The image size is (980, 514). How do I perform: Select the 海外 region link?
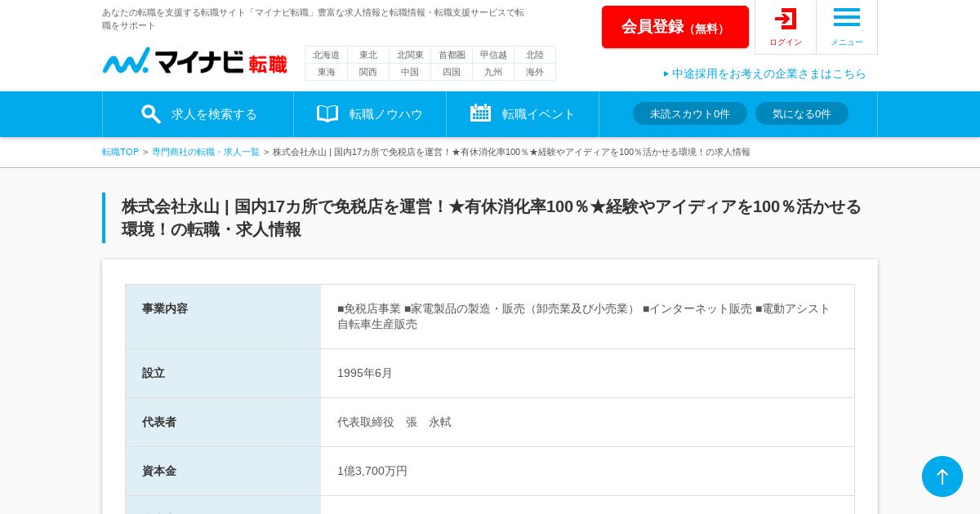535,72
